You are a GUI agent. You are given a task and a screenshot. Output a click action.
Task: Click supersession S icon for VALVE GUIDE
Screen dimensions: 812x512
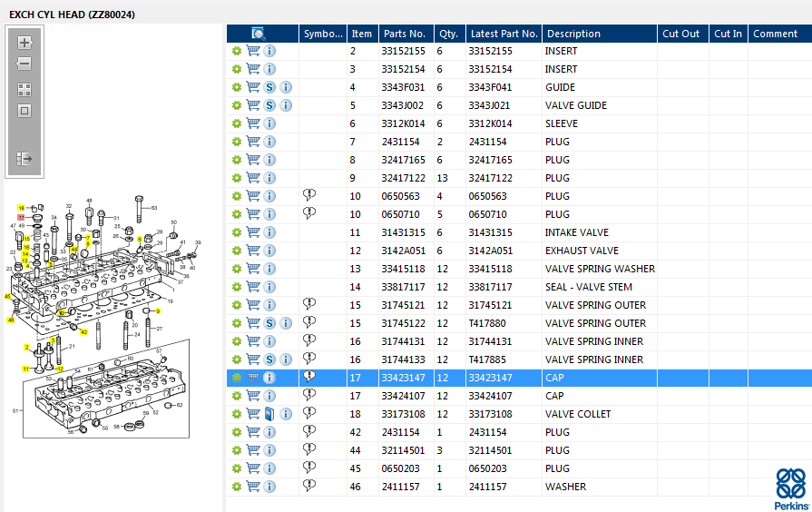click(269, 105)
